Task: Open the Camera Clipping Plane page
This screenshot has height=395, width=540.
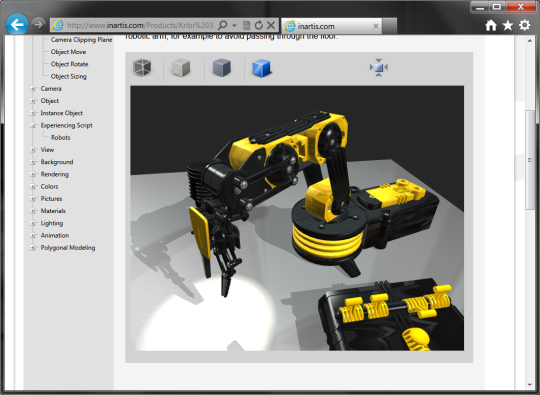Action: [x=82, y=40]
